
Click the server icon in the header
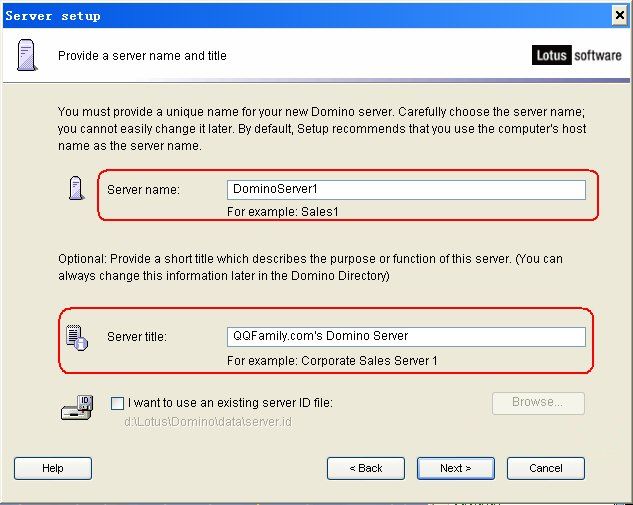(27, 55)
